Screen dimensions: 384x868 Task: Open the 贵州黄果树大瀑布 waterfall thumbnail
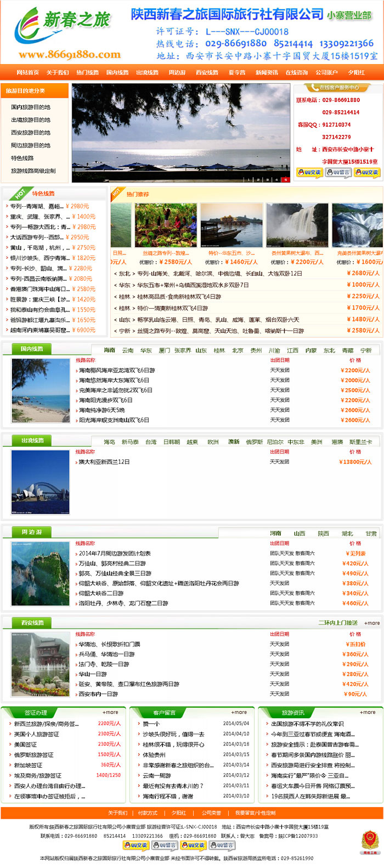click(x=297, y=225)
